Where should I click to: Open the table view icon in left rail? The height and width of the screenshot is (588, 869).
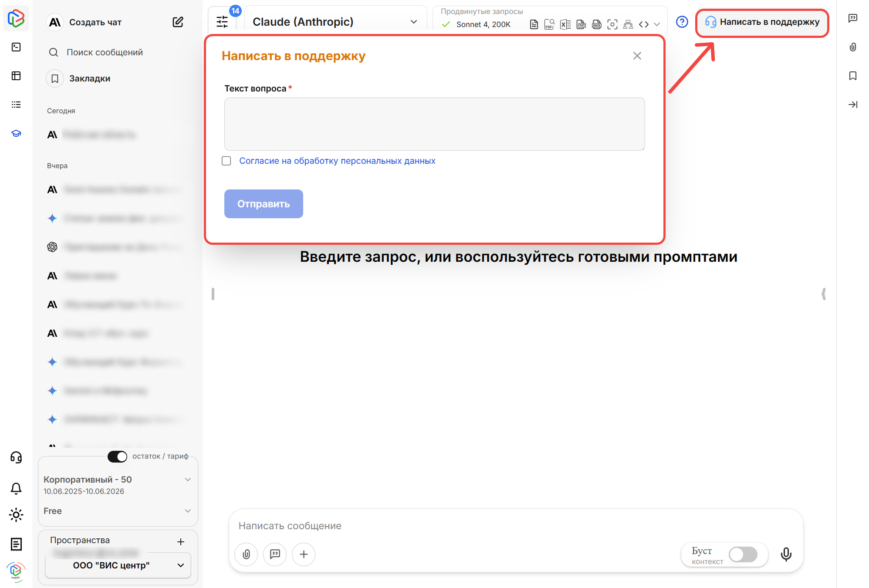[16, 76]
